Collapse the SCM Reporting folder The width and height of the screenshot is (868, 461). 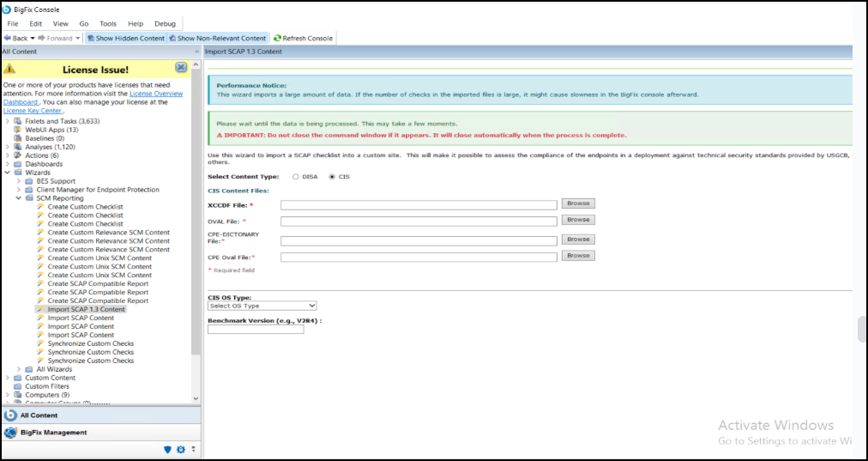point(19,198)
